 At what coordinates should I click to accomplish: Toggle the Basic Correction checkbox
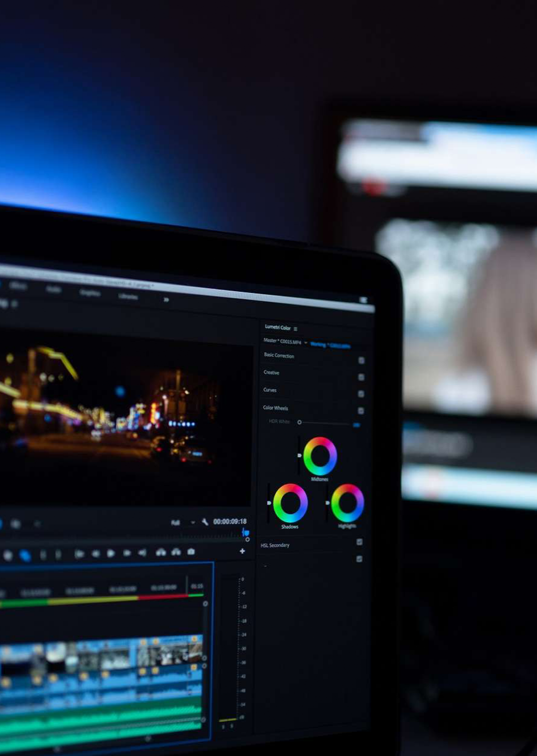pyautogui.click(x=361, y=360)
